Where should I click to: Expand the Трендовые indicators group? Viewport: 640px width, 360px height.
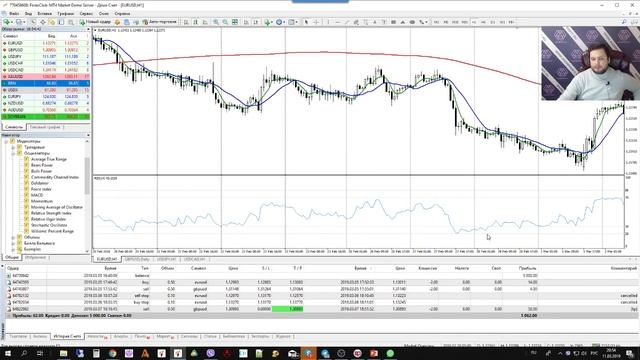point(13,147)
